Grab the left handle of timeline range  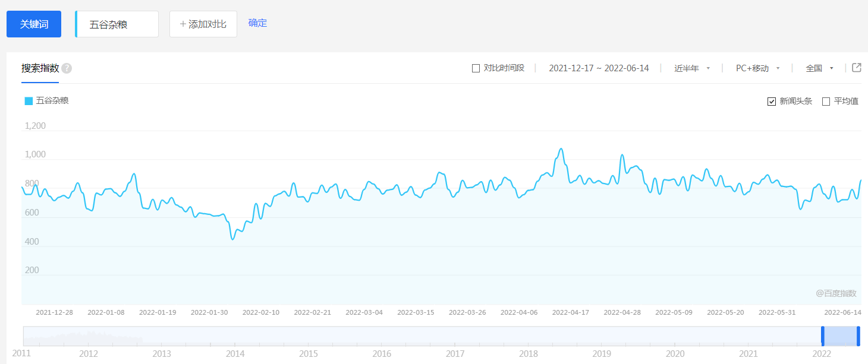(823, 336)
